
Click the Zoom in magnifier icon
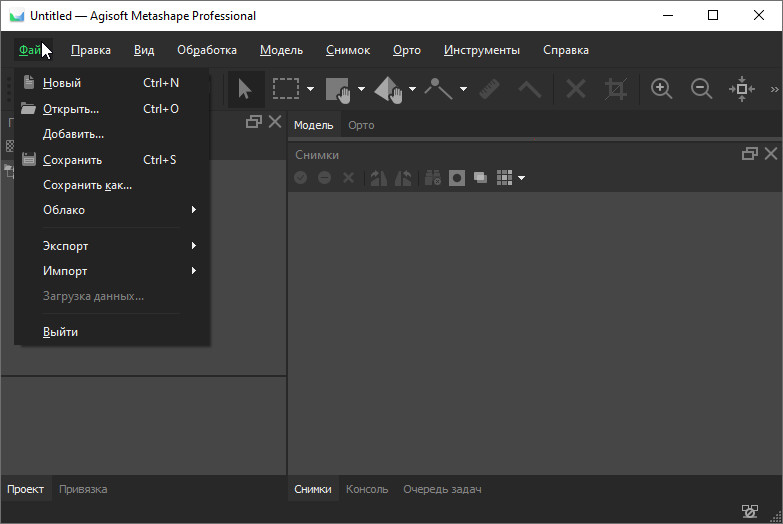click(661, 89)
